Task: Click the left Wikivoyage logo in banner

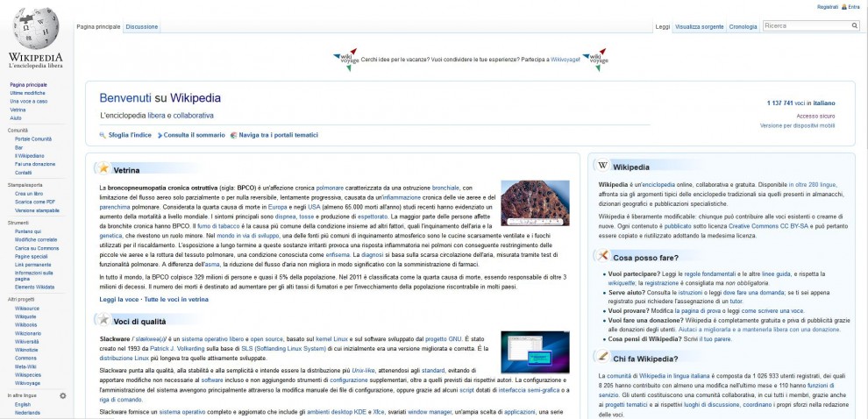Action: pyautogui.click(x=346, y=60)
